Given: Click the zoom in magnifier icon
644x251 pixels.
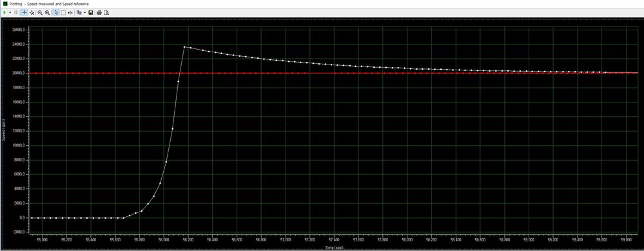Looking at the screenshot, I should point(47,13).
